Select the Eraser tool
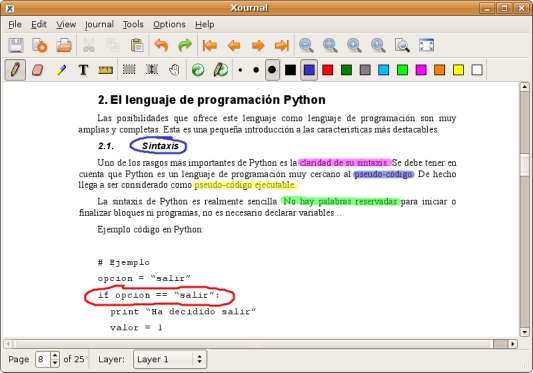 (38, 70)
